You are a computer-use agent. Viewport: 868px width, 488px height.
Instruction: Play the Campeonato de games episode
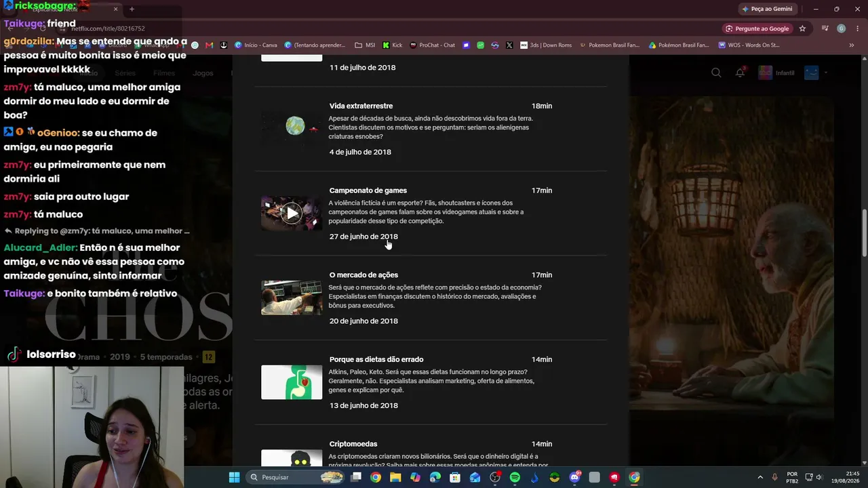[x=292, y=213]
